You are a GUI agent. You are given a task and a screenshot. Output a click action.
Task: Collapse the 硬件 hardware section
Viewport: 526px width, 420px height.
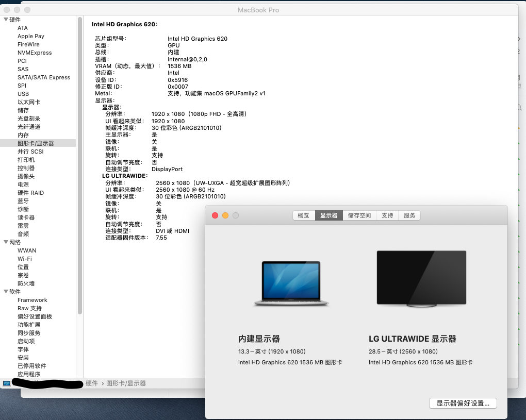pos(6,20)
